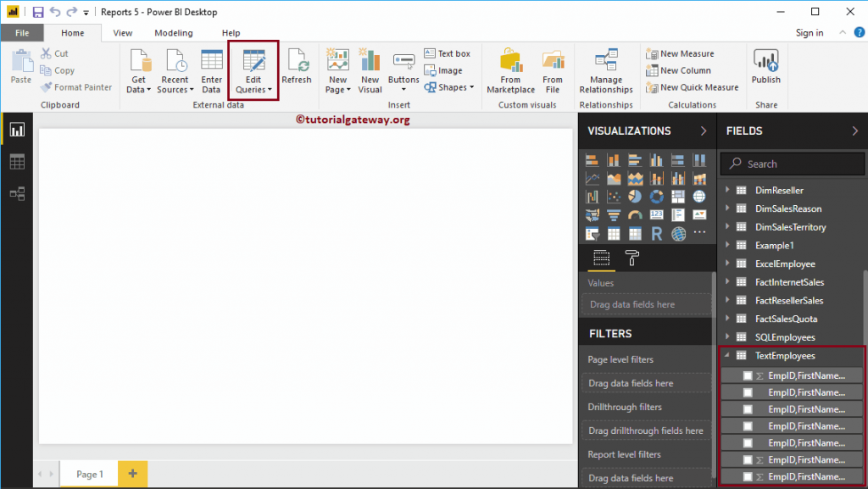This screenshot has width=868, height=489.
Task: Click Manage Relationships in the ribbon
Action: [605, 71]
